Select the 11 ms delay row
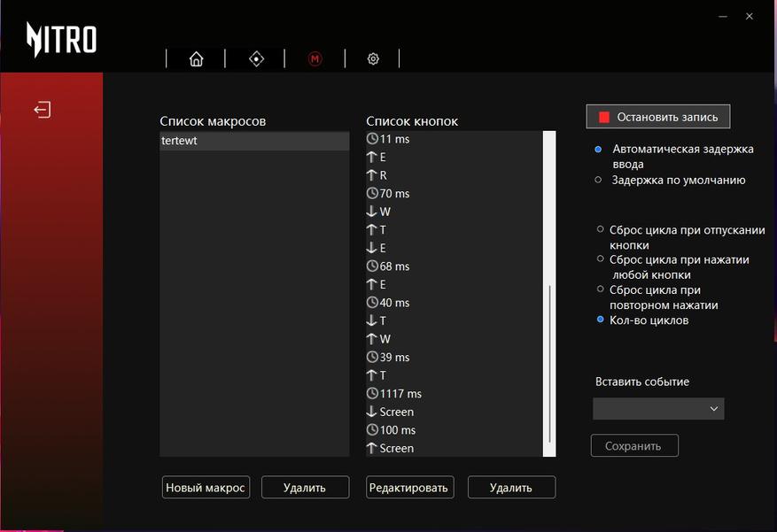This screenshot has height=532, width=777. tap(455, 139)
